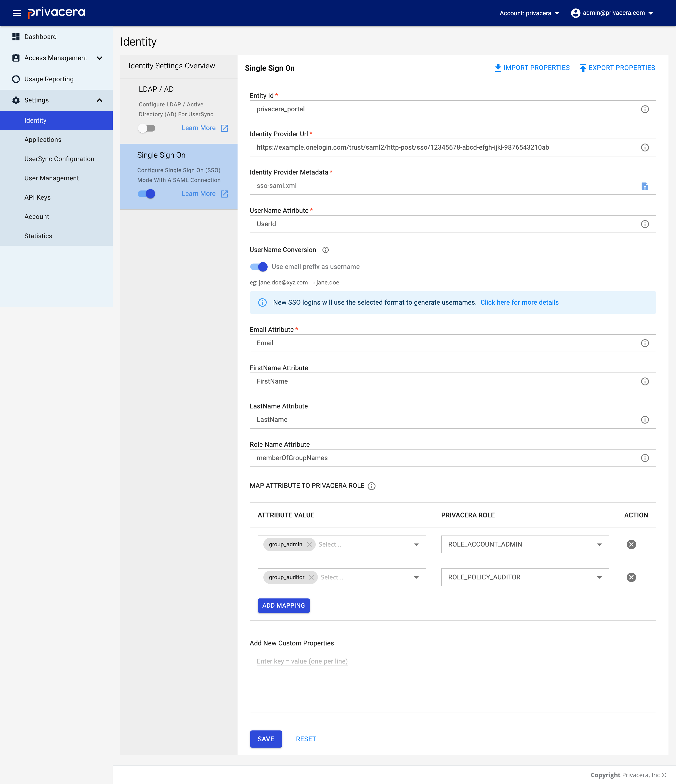
Task: Open Usage Reporting in sidebar
Action: coord(56,79)
